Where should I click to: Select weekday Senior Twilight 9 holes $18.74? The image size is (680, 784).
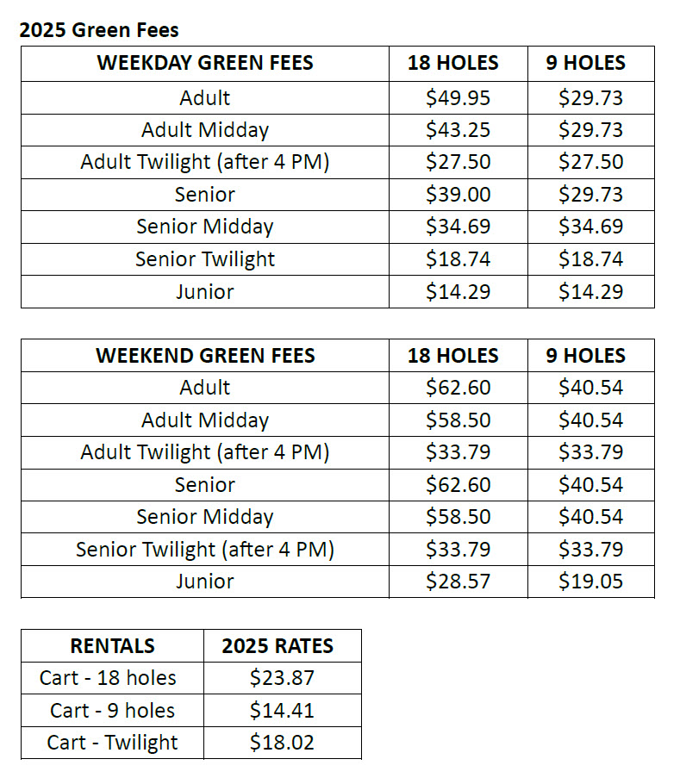(591, 259)
